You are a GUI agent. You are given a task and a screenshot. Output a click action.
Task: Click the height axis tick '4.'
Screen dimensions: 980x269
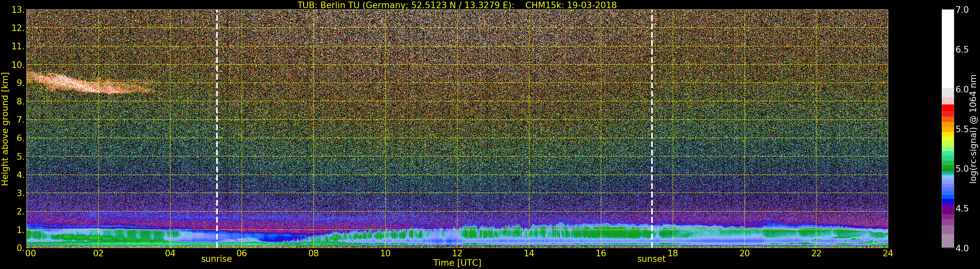(x=20, y=175)
